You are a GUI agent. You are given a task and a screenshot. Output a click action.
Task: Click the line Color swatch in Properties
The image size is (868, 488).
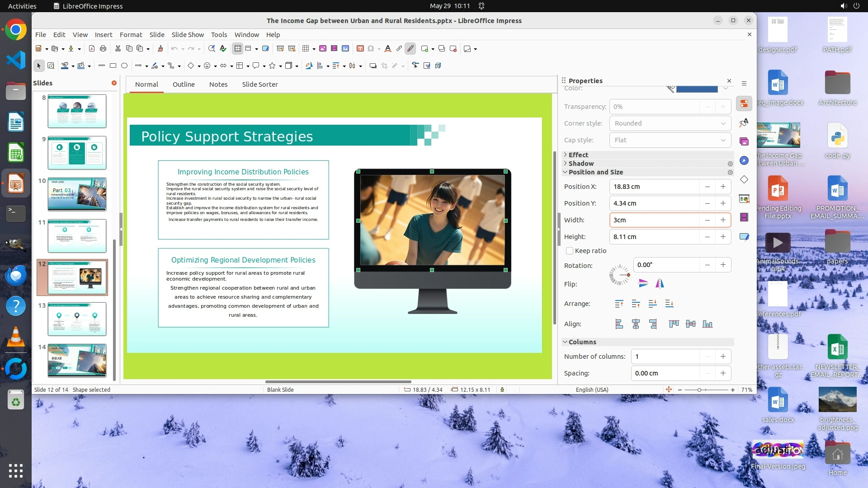coord(697,89)
